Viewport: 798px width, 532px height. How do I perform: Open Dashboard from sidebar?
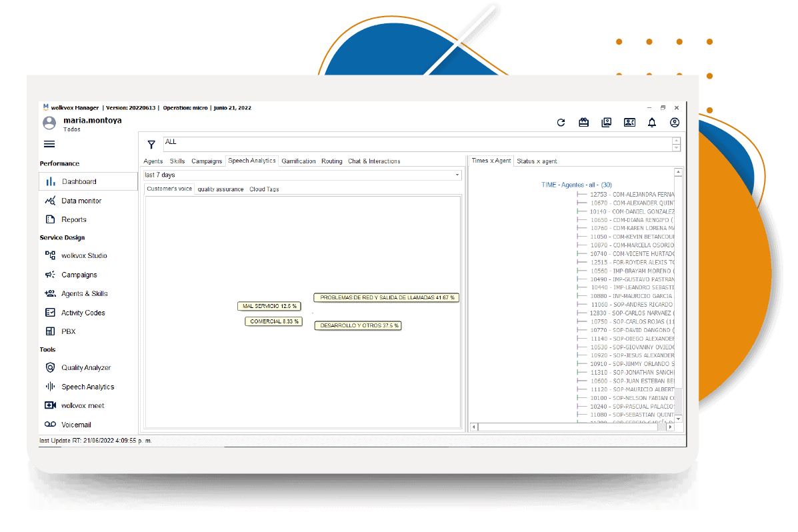88,182
